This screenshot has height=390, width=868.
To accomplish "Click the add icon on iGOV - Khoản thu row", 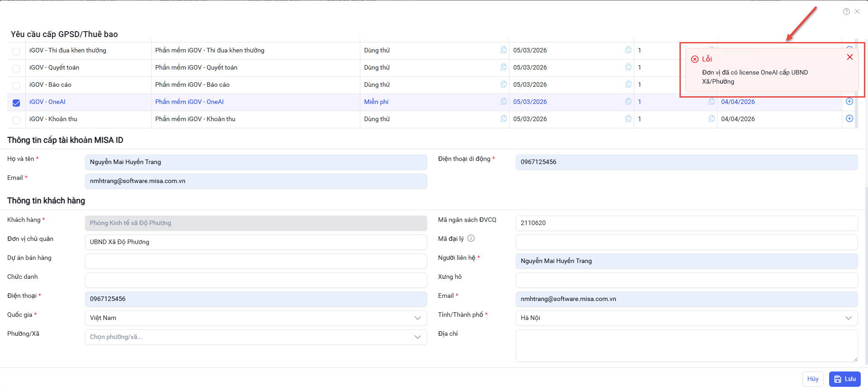I will tap(849, 118).
